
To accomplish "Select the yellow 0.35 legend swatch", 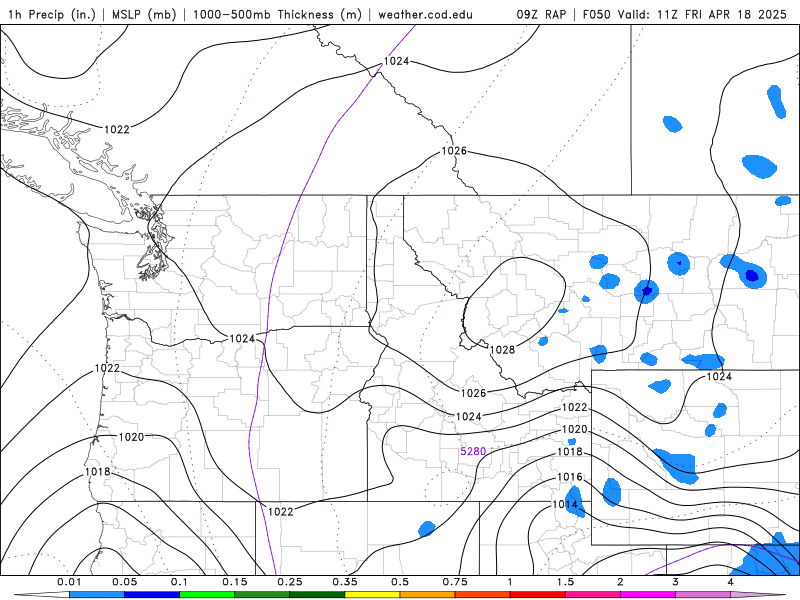I will coord(372,595).
